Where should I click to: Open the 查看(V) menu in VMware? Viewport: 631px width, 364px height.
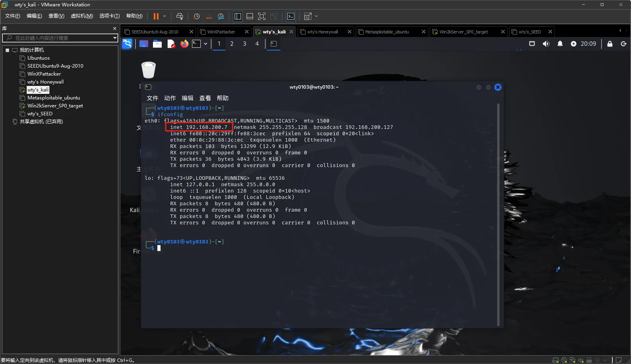coord(56,16)
